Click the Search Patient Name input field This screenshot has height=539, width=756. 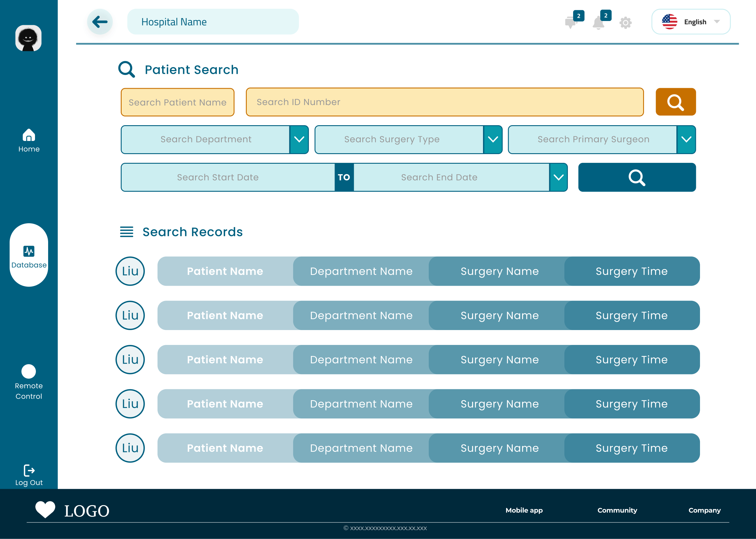coord(177,102)
